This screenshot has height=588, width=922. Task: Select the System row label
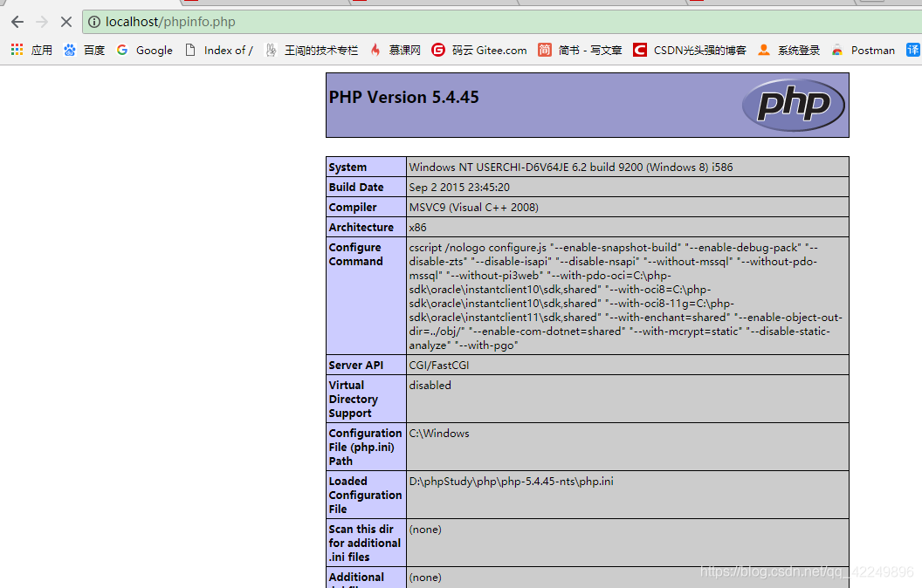347,167
